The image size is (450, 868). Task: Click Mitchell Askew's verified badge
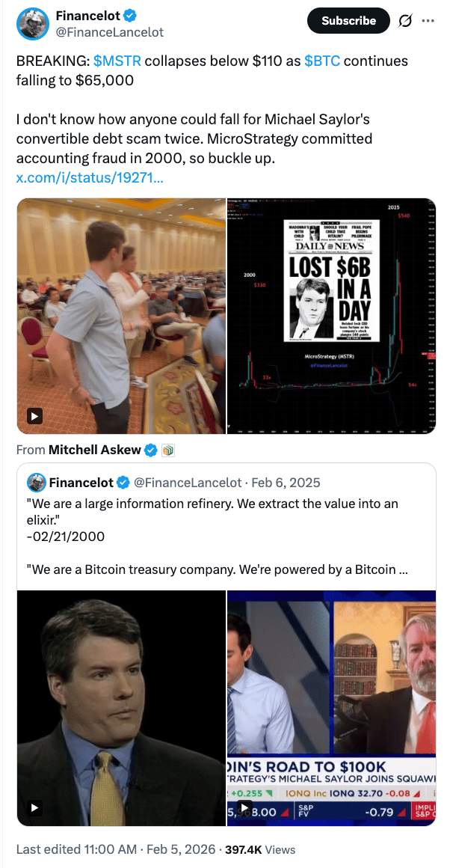[150, 450]
